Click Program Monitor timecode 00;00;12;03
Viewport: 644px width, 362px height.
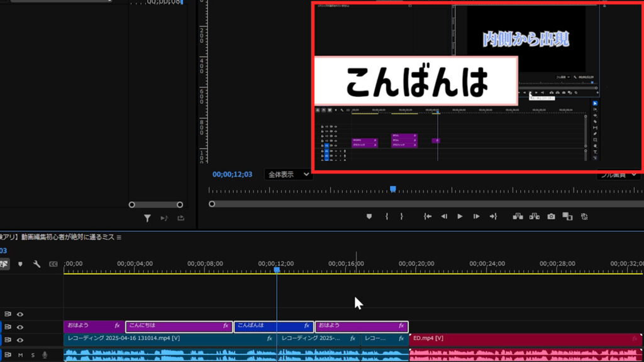pyautogui.click(x=232, y=175)
